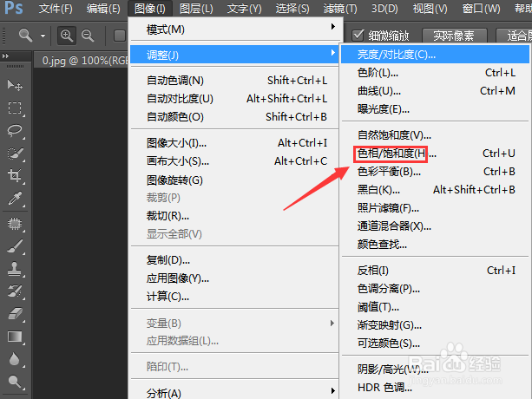
Task: Select the Eyedropper tool
Action: point(15,199)
